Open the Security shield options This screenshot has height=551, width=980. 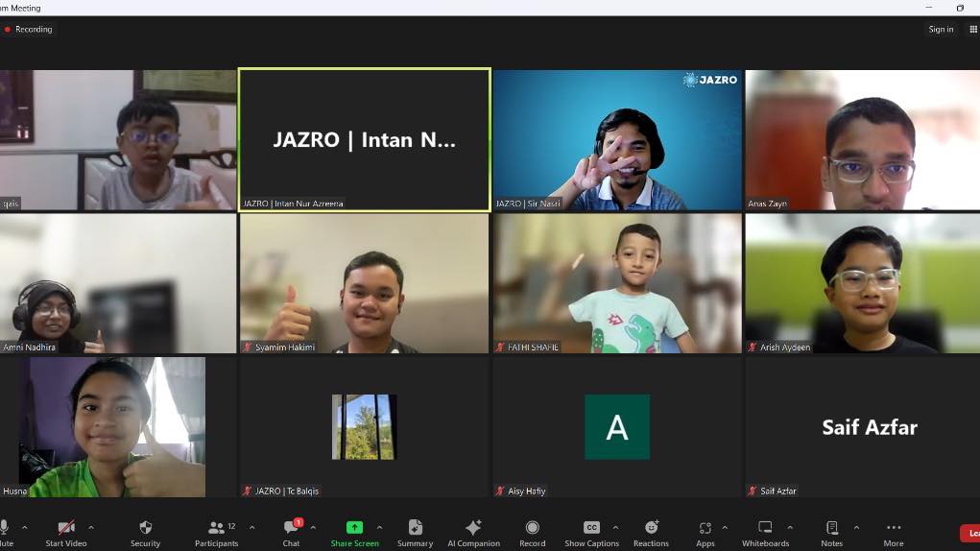pos(146,533)
